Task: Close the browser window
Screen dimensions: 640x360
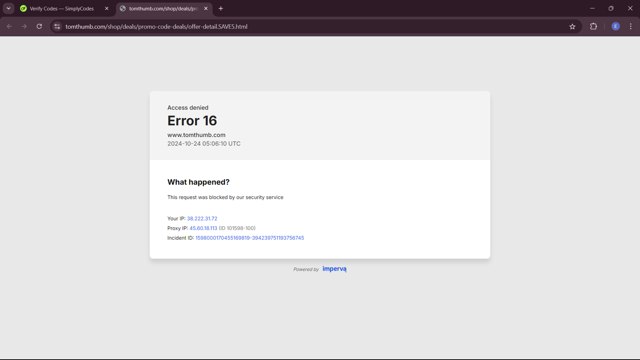Action: click(630, 8)
